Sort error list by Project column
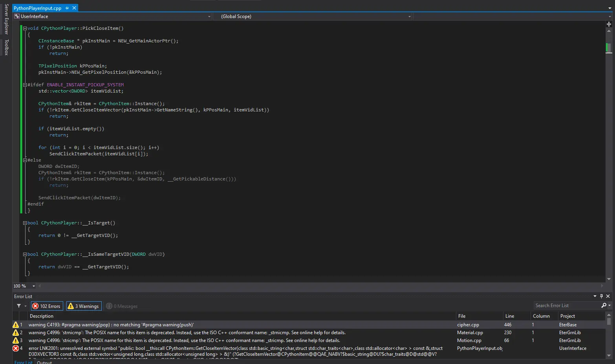 pos(567,316)
